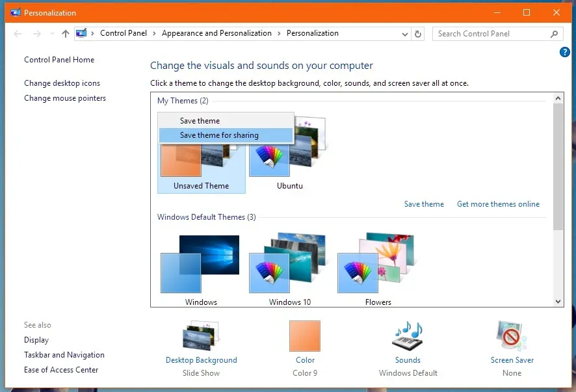Expand chevron after Appearance and Personalization
Viewport: 576px width, 392px height.
pos(279,33)
